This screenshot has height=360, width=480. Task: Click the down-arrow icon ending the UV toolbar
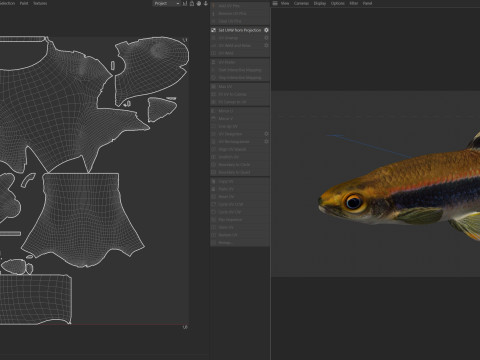(x=206, y=3)
